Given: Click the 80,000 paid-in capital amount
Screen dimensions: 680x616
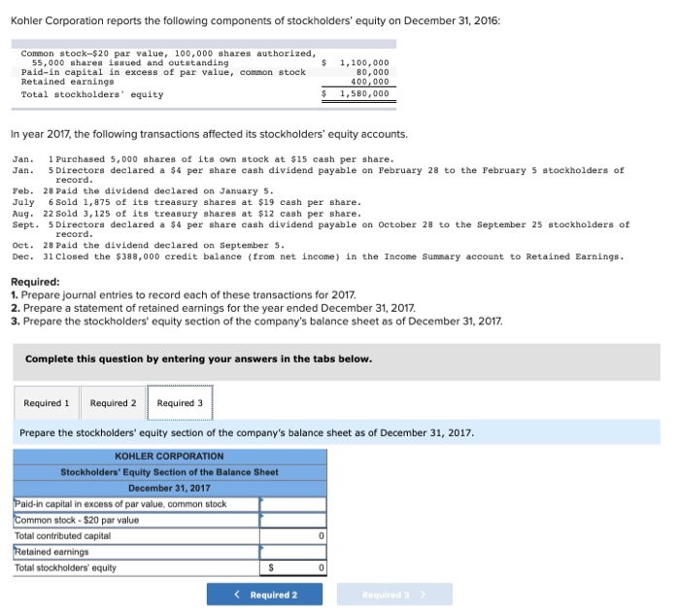Looking at the screenshot, I should tap(372, 72).
